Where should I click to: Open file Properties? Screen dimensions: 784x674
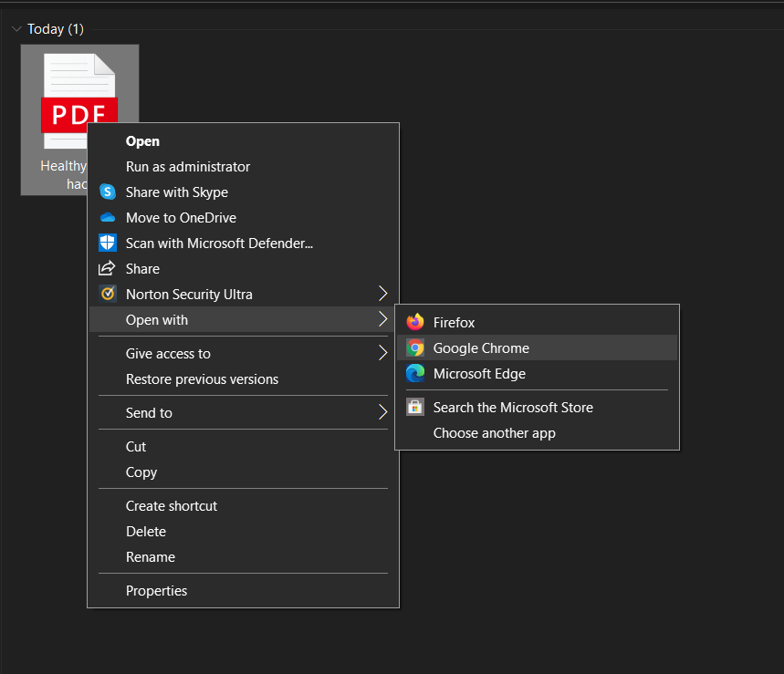(x=243, y=591)
